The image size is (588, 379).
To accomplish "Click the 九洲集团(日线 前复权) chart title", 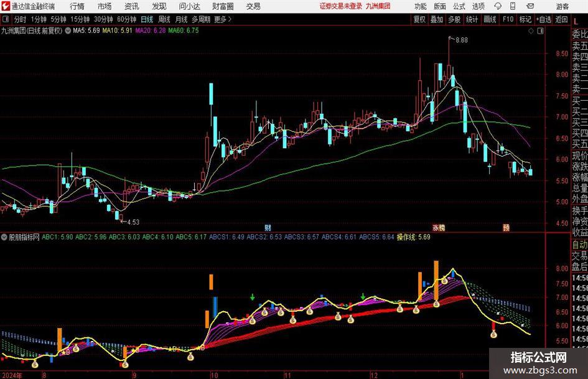I will pos(32,30).
